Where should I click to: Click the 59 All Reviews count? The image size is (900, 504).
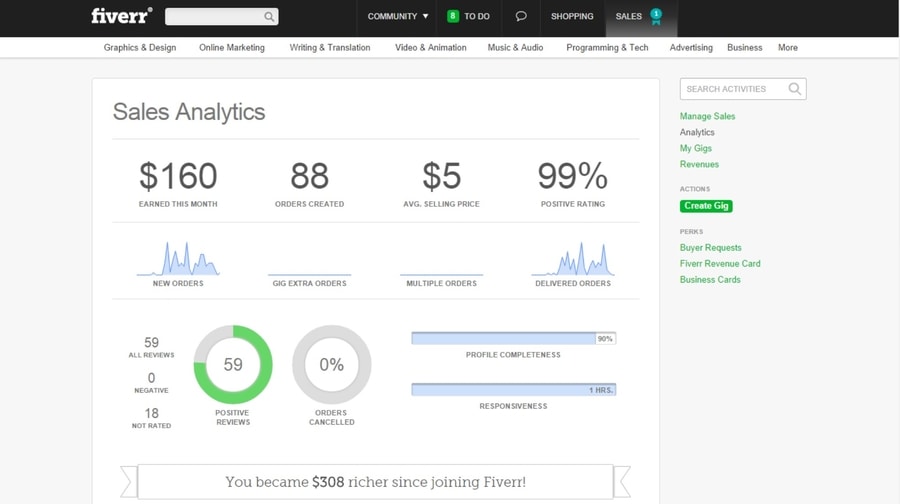click(x=152, y=343)
